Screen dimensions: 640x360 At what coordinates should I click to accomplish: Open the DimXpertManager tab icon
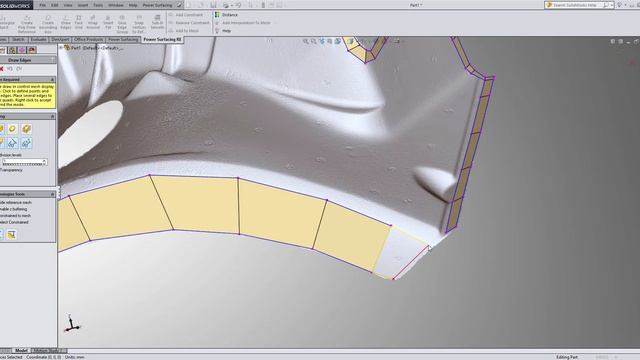[22, 50]
